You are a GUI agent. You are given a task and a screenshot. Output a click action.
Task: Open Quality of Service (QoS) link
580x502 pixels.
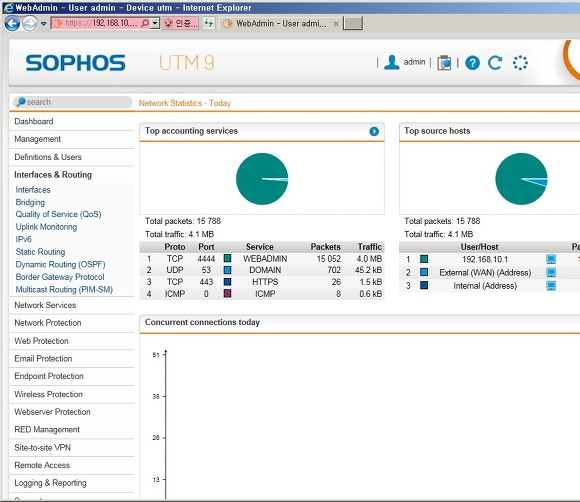tap(58, 214)
